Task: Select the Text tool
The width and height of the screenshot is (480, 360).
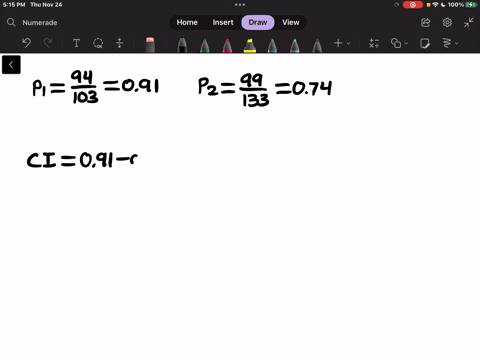Action: tap(76, 43)
